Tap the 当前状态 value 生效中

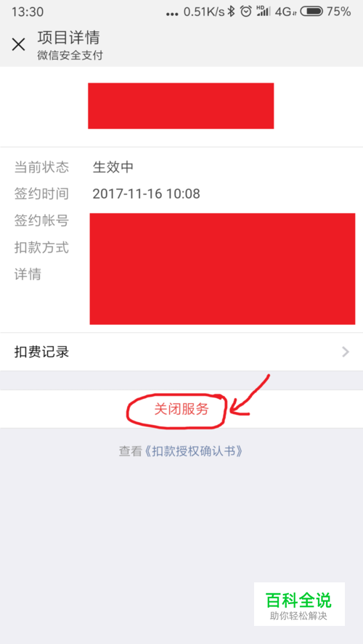113,167
